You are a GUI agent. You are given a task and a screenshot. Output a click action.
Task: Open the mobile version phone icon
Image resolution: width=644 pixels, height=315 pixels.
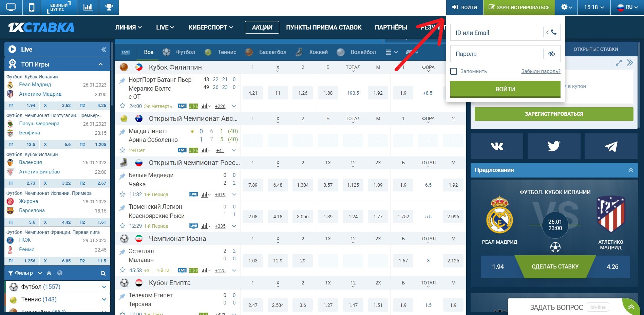coord(32,7)
